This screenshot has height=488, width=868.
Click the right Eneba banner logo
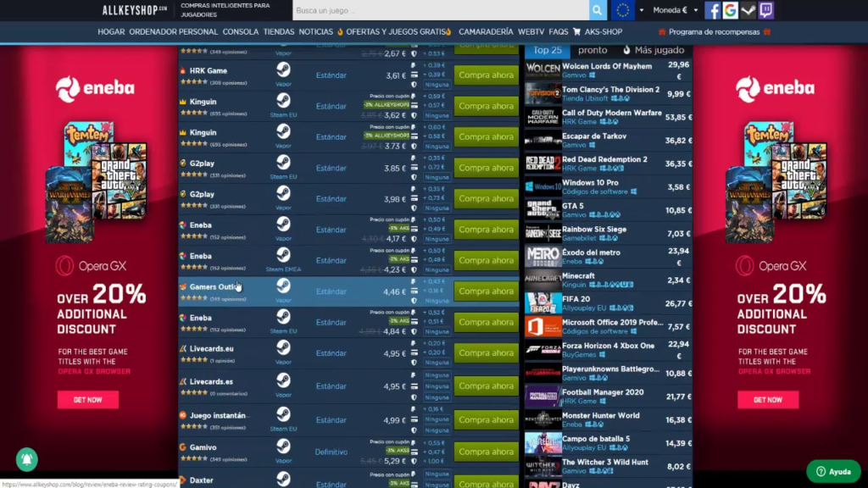(x=775, y=88)
